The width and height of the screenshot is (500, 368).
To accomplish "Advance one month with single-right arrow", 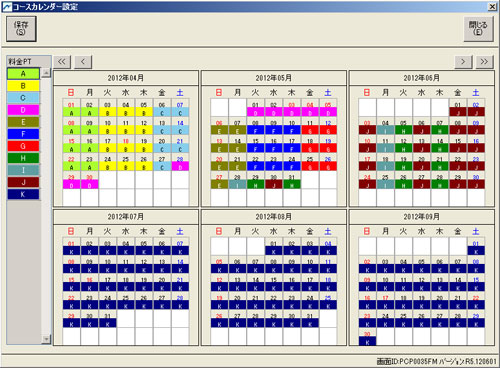I will point(463,62).
